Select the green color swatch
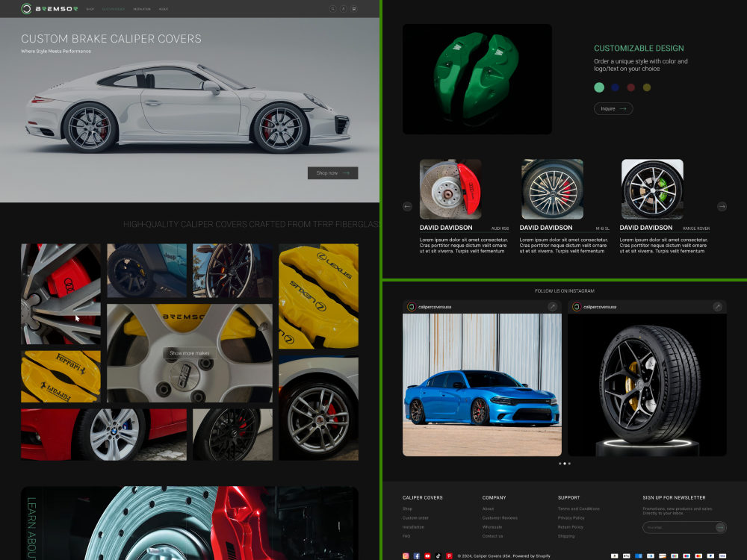The image size is (747, 560). click(x=599, y=87)
